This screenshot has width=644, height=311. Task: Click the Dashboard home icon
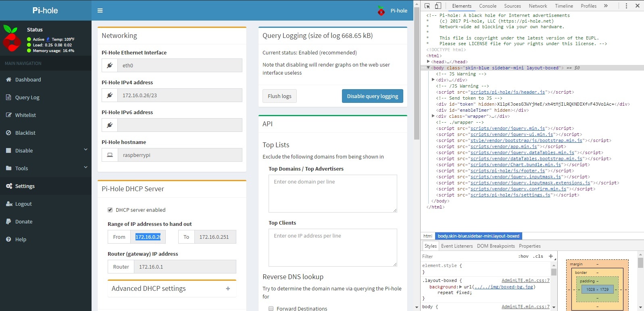click(8, 79)
